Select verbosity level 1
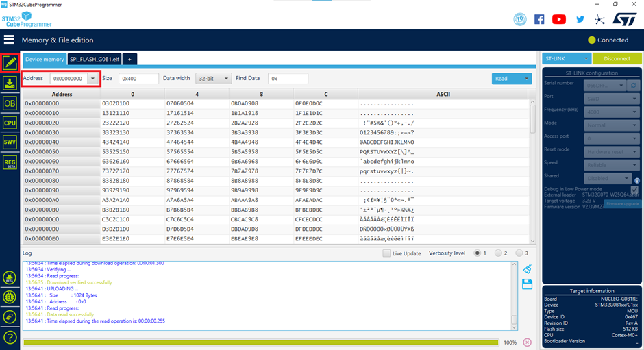Image resolution: width=644 pixels, height=350 pixels. click(x=478, y=253)
